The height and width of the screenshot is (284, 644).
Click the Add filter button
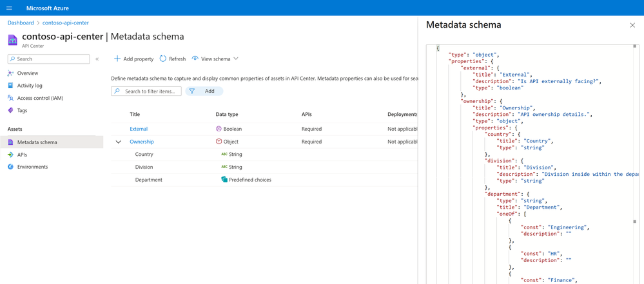point(204,91)
